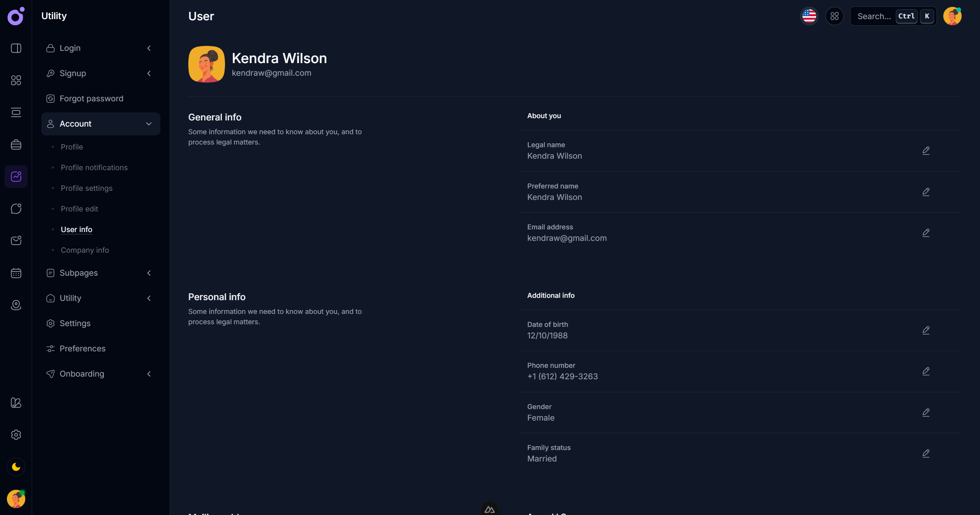Edit the Phone number pencil icon
980x515 pixels.
pyautogui.click(x=926, y=371)
